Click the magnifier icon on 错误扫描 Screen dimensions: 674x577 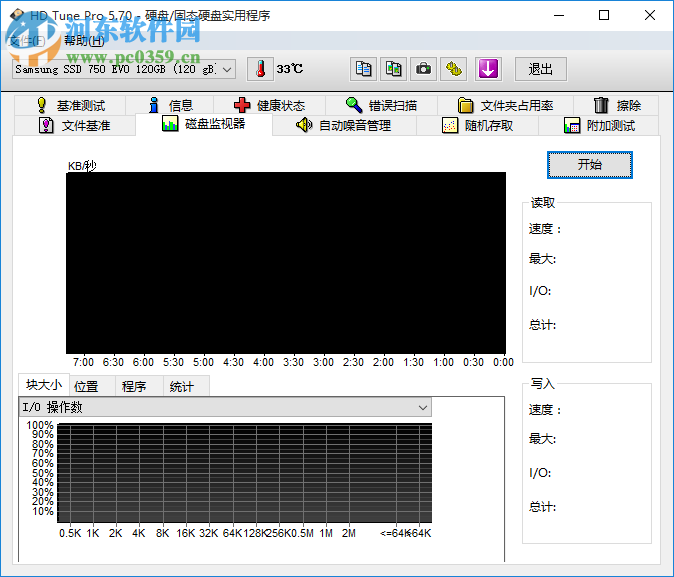point(354,105)
